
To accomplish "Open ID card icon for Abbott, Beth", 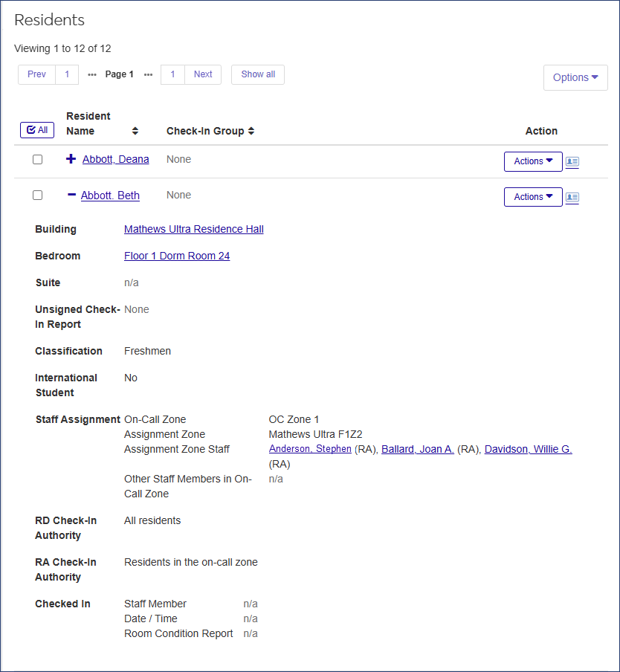I will click(572, 197).
